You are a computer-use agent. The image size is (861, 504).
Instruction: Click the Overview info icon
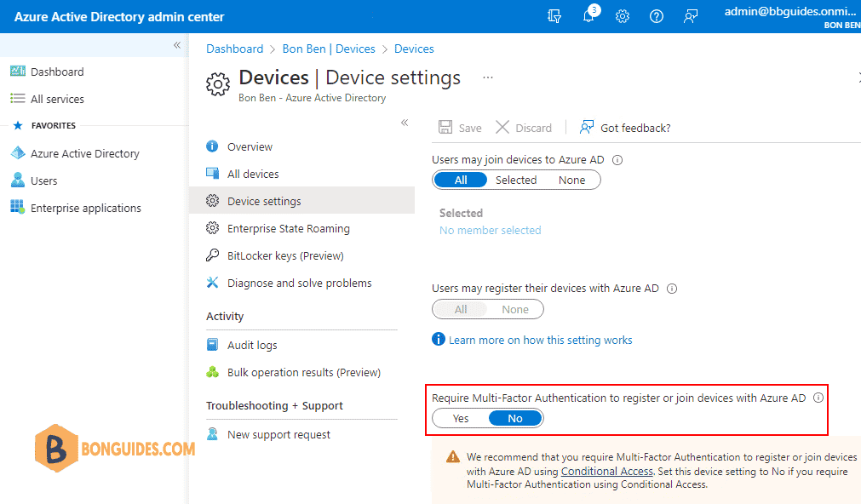click(x=212, y=146)
